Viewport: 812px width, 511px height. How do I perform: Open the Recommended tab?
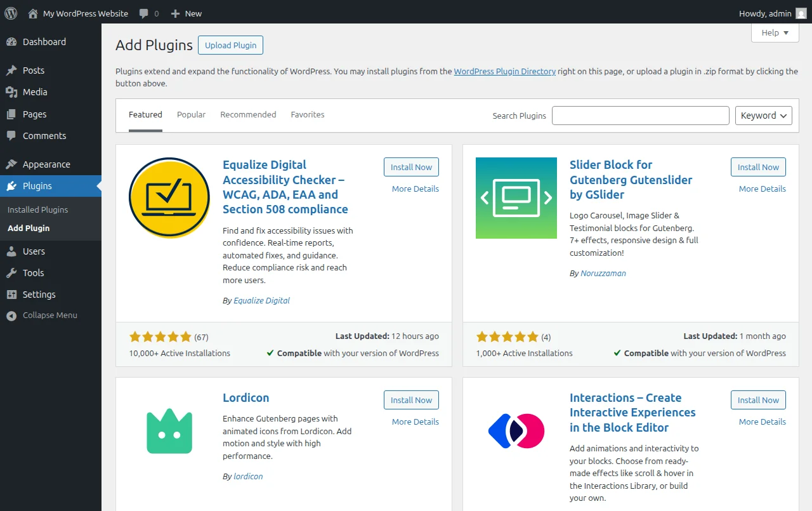pyautogui.click(x=248, y=114)
